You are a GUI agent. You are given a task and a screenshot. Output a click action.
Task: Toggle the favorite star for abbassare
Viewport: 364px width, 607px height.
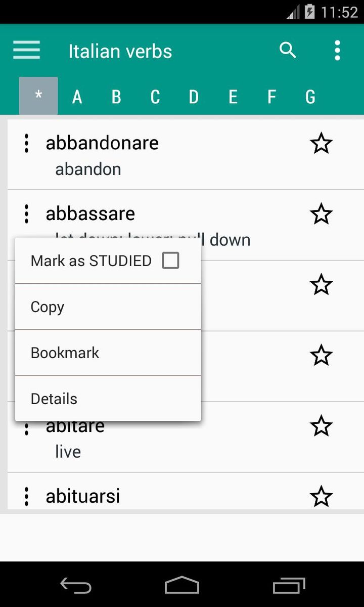(321, 214)
